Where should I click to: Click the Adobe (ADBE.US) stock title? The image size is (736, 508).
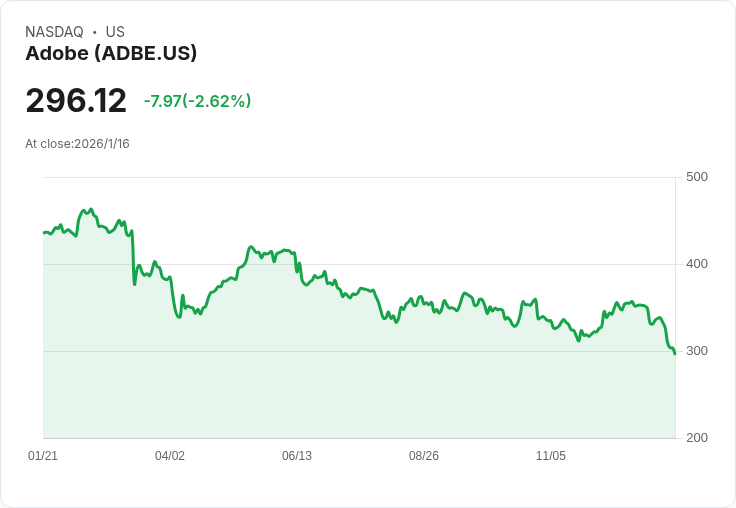[111, 53]
